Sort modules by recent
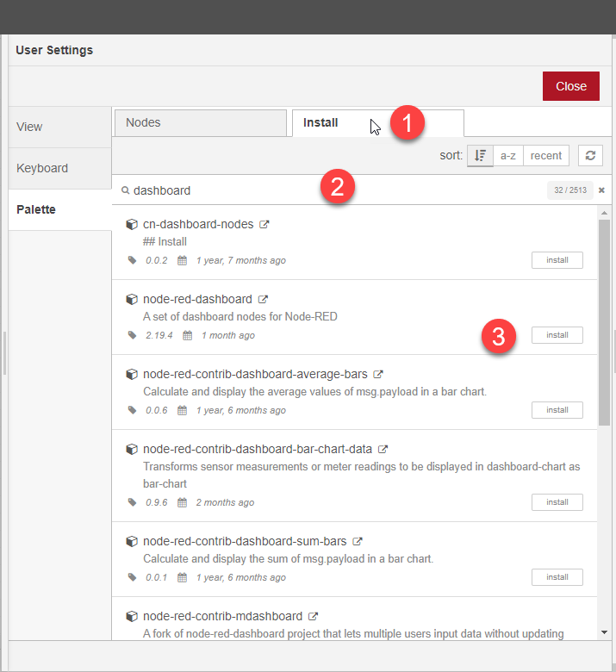616x672 pixels. click(x=545, y=156)
